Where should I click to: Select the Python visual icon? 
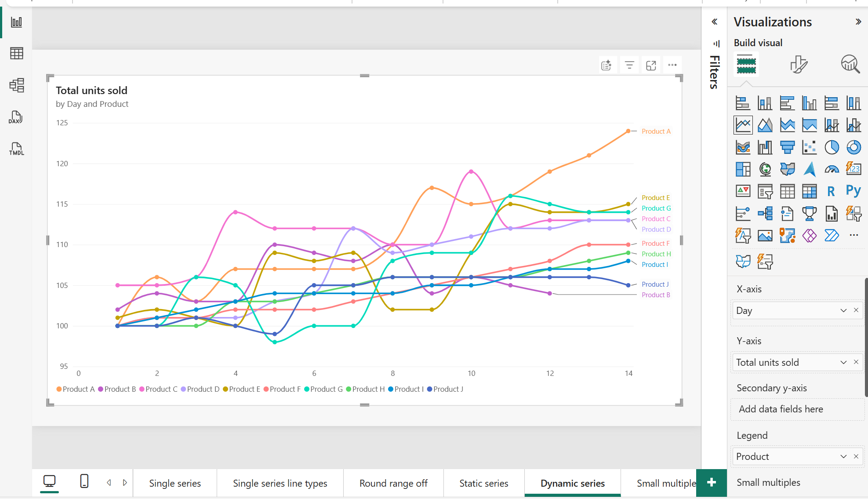[853, 190]
